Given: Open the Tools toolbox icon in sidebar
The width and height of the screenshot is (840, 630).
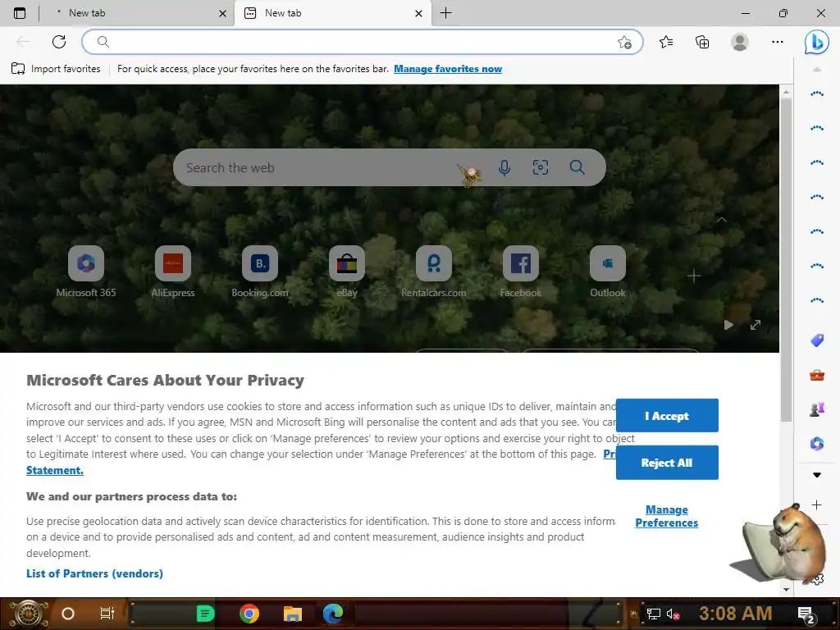Looking at the screenshot, I should (816, 375).
